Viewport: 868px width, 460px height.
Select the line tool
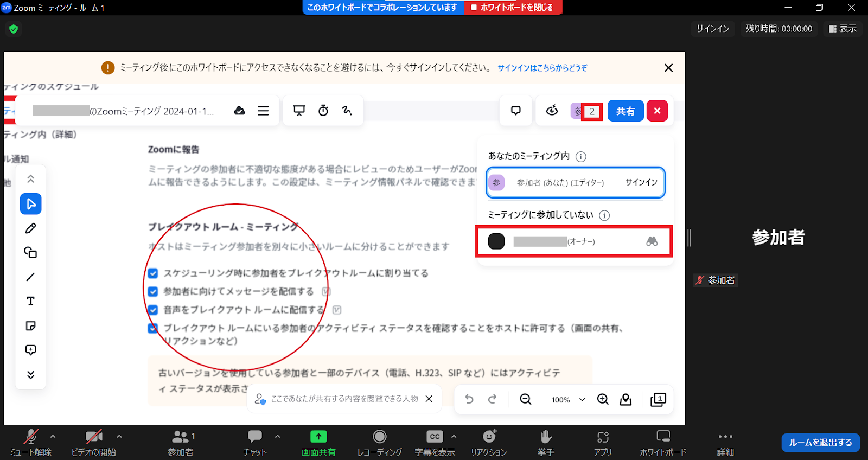(31, 277)
